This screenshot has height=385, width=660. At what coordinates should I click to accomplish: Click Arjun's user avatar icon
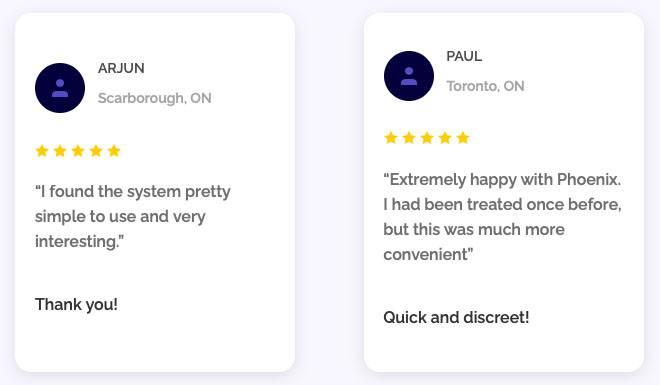pos(60,88)
